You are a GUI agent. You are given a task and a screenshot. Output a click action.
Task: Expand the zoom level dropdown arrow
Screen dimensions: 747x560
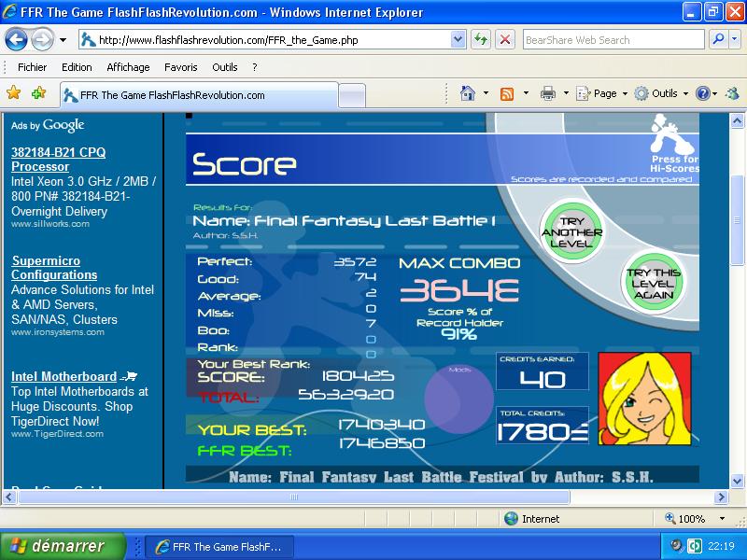[723, 518]
